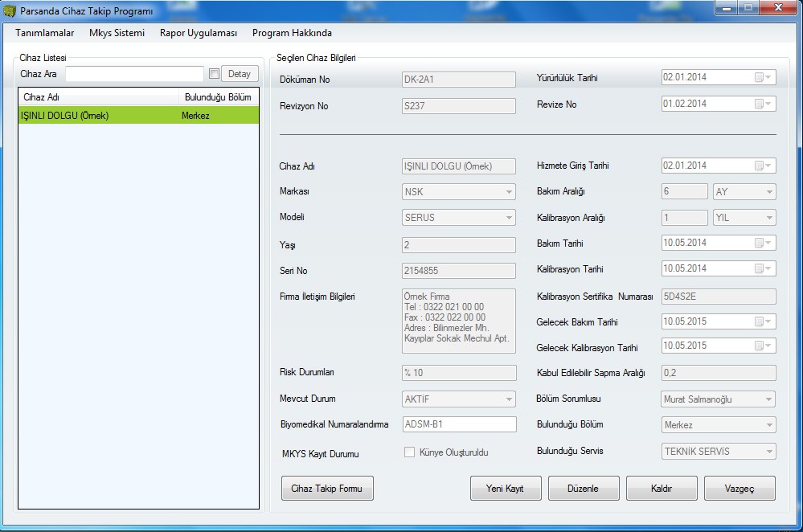Open calendar icon of Gelecek Bakım Tarihi
The width and height of the screenshot is (803, 532).
click(763, 321)
